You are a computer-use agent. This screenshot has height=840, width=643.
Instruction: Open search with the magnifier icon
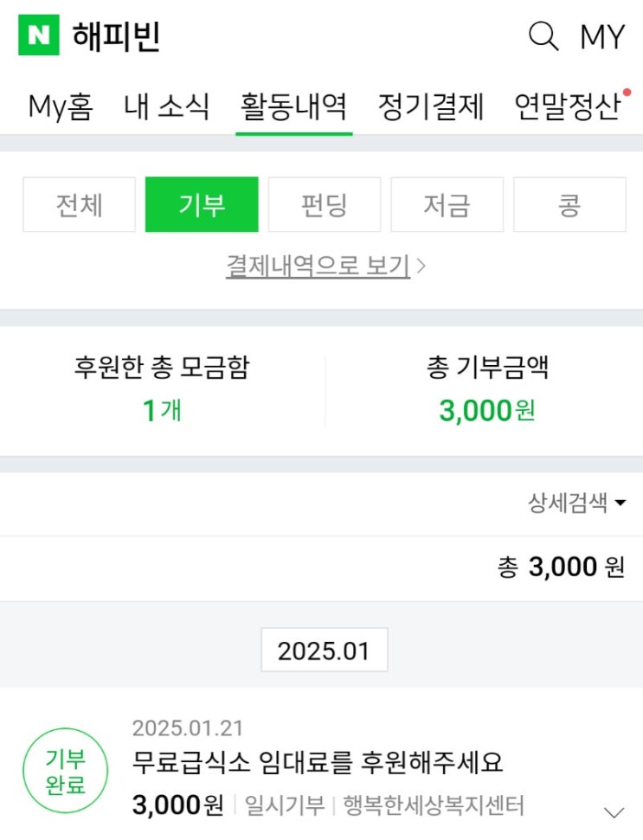[543, 36]
